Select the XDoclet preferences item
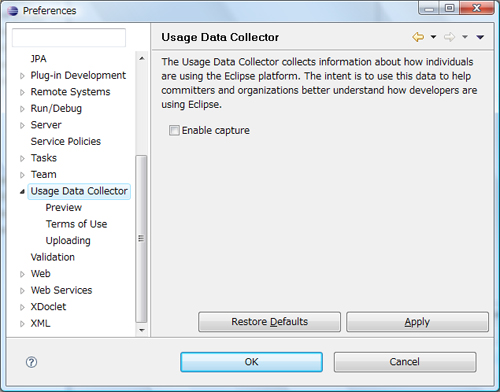 [x=48, y=307]
